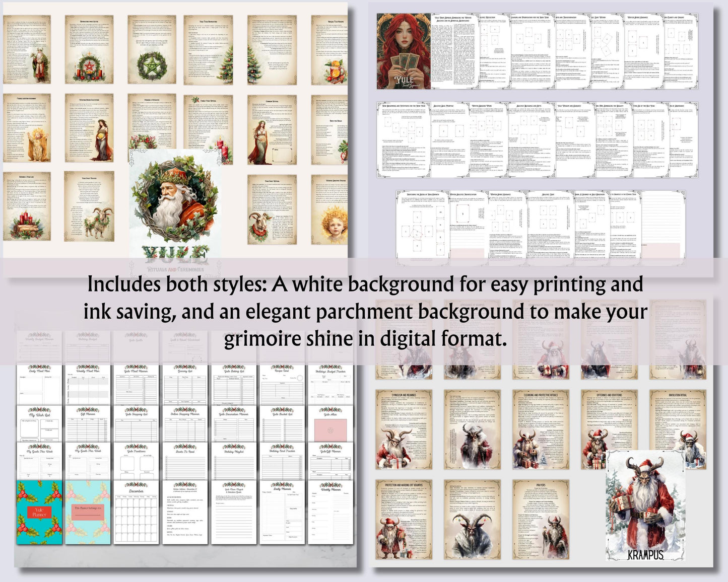Open the Yule Decoration Planner page
Image resolution: width=728 pixels, height=582 pixels.
click(x=233, y=424)
